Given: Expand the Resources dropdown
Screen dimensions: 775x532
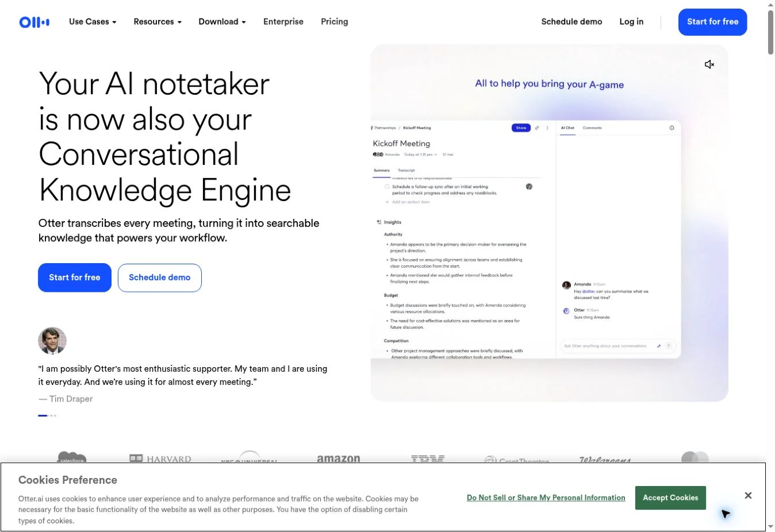Looking at the screenshot, I should pos(158,22).
